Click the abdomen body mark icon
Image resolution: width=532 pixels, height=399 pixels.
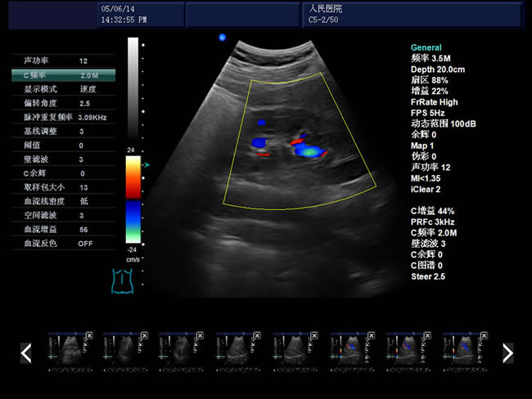point(122,280)
